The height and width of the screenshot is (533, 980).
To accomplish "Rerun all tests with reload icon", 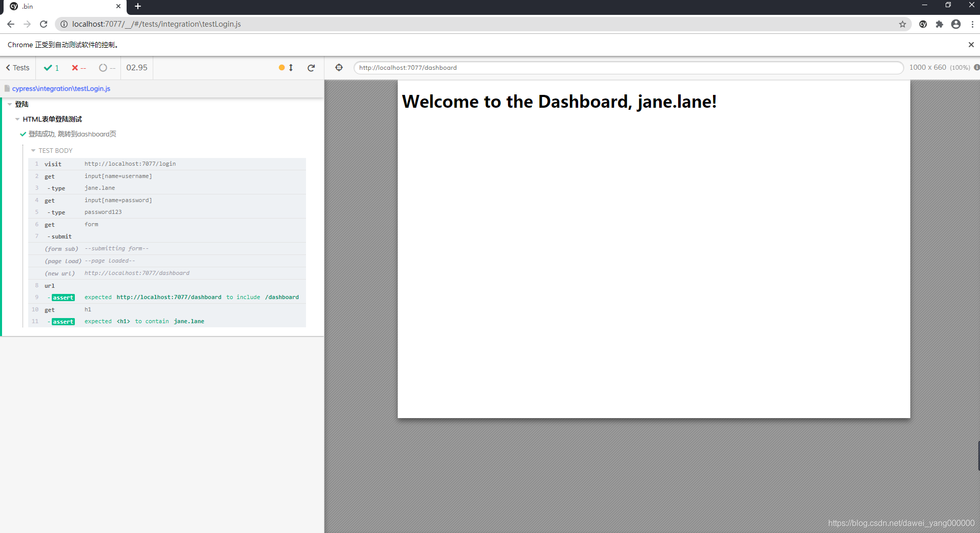I will click(311, 68).
